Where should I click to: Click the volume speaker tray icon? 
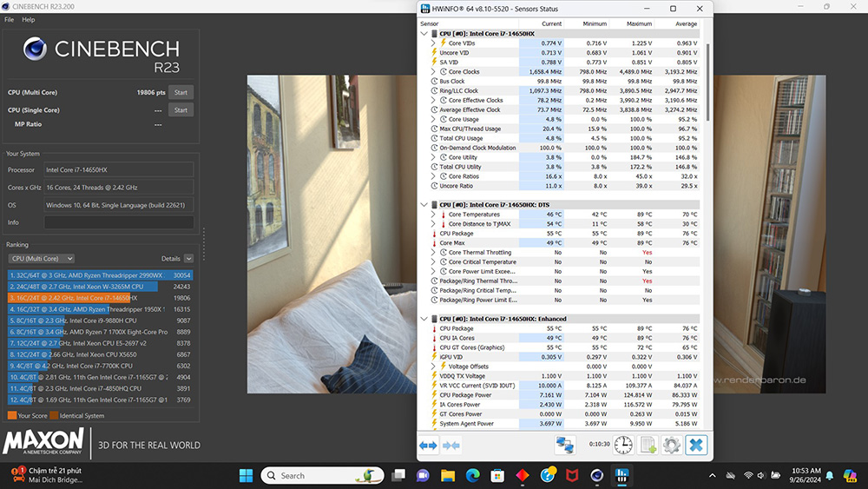pyautogui.click(x=761, y=475)
